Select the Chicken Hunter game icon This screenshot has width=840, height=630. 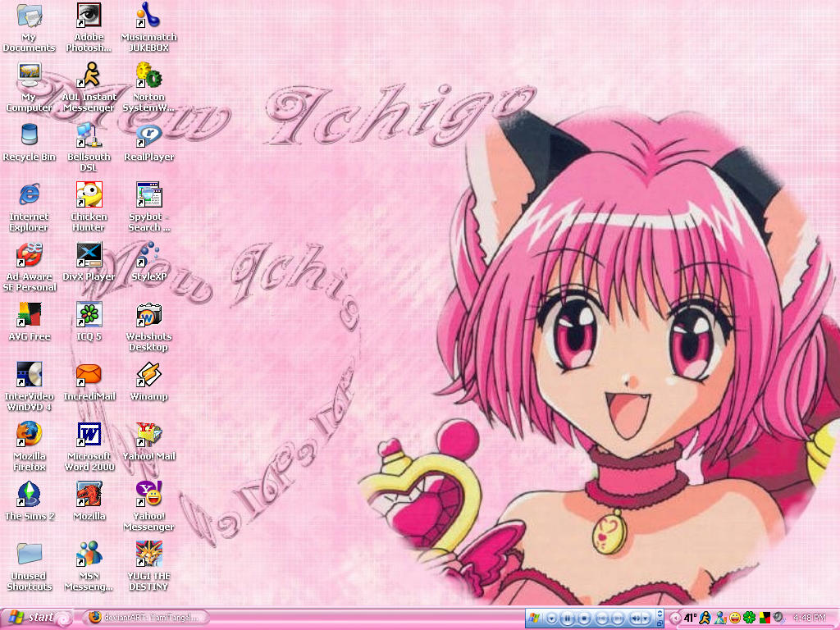pyautogui.click(x=89, y=207)
